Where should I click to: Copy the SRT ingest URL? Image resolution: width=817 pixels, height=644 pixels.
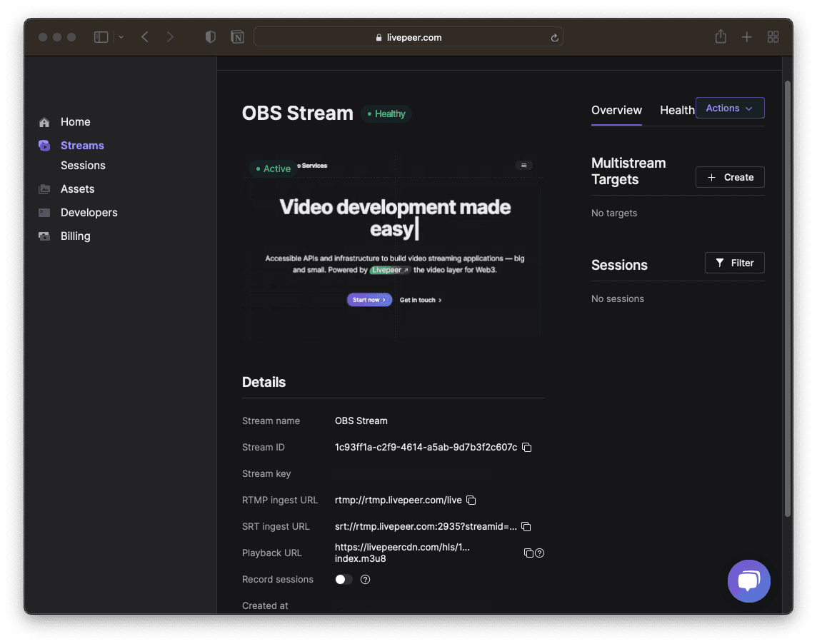point(526,526)
